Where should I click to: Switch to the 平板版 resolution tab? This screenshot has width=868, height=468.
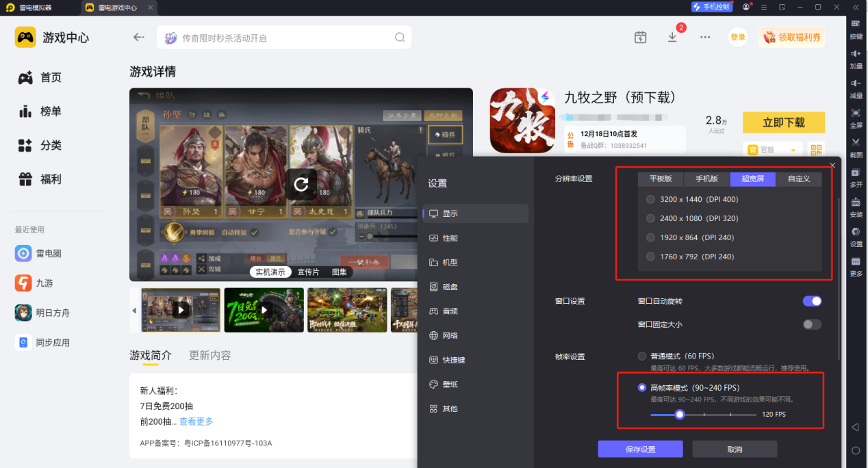pyautogui.click(x=661, y=179)
